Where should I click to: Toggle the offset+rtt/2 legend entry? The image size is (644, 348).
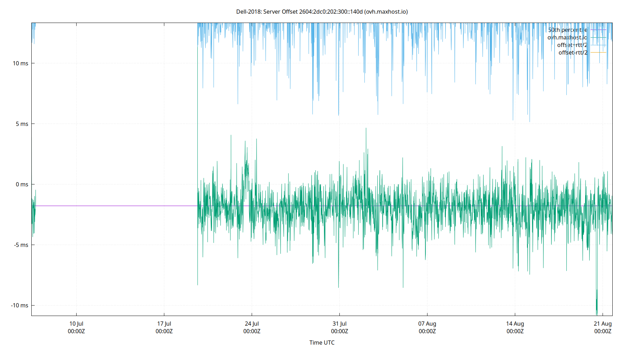click(x=572, y=45)
